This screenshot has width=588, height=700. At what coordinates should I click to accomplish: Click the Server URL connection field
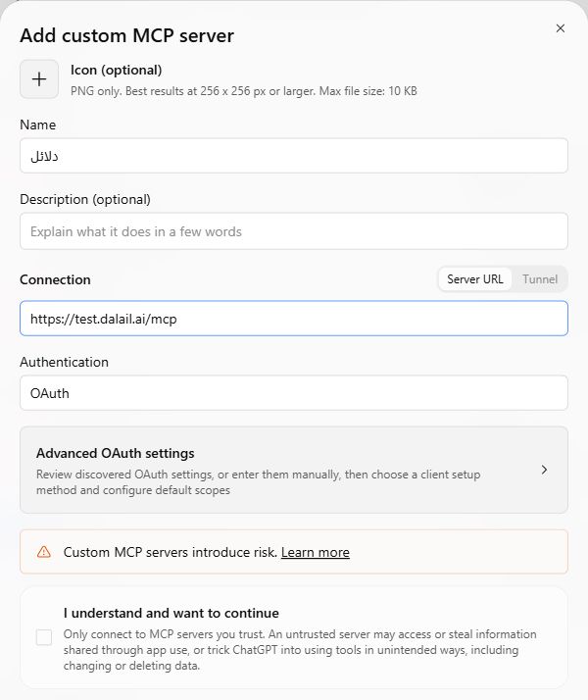(x=294, y=319)
